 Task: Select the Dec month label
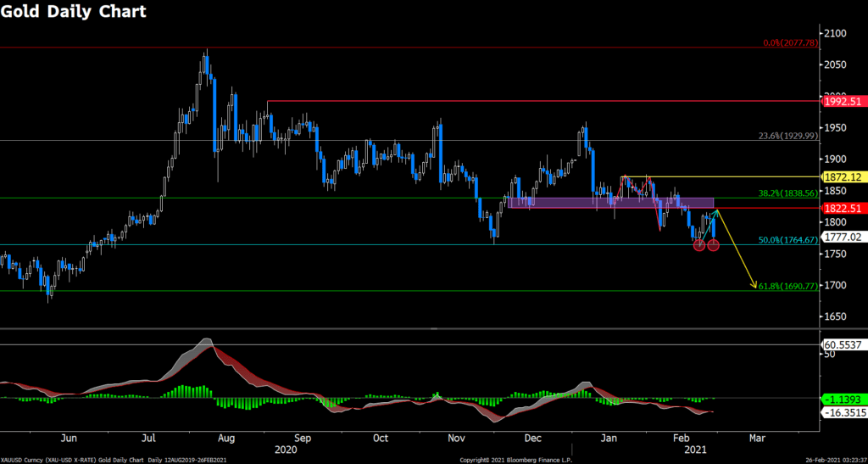(532, 438)
